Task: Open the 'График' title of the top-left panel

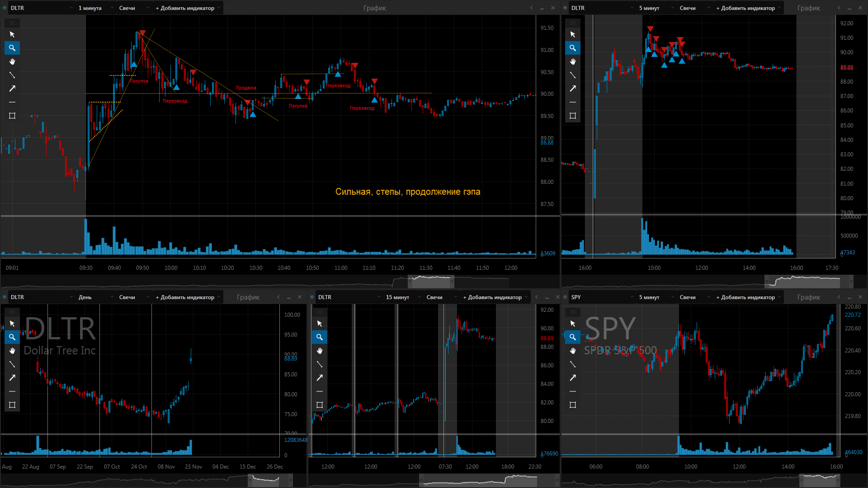Action: [374, 8]
